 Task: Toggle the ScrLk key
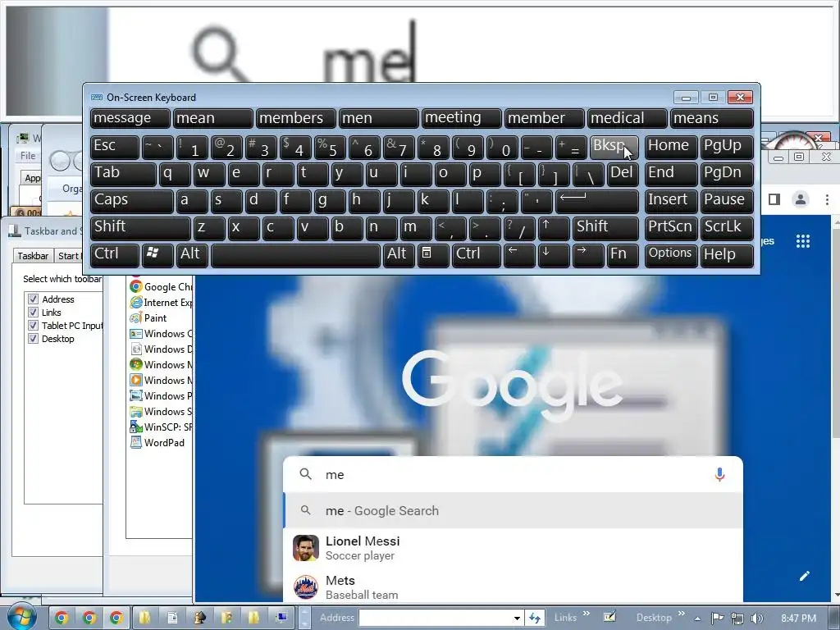tap(727, 228)
